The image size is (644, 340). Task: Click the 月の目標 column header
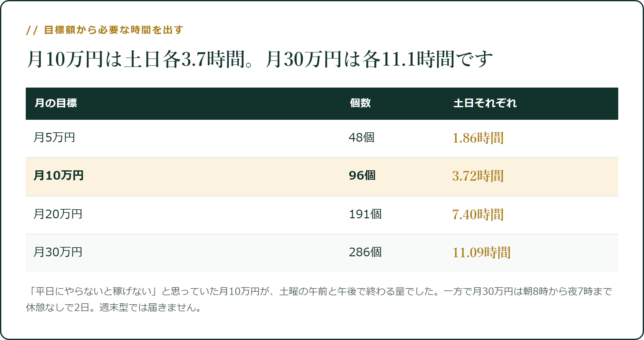pyautogui.click(x=56, y=103)
